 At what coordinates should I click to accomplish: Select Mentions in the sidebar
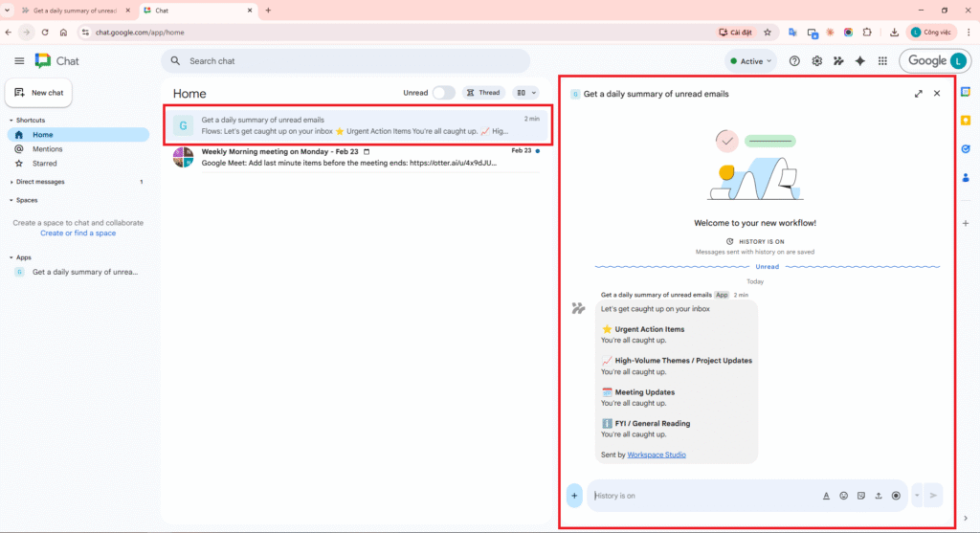47,149
